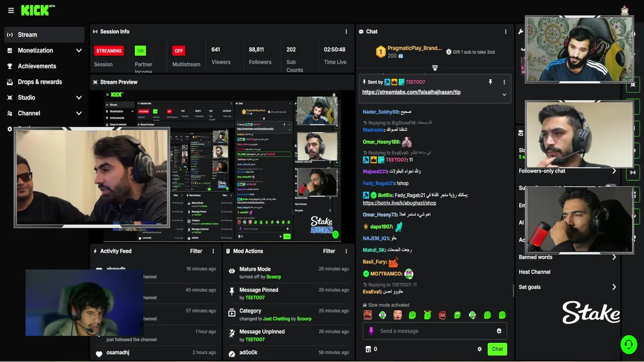Go to Kick home via the logo
Viewport: 644px width, 362px height.
[x=38, y=10]
